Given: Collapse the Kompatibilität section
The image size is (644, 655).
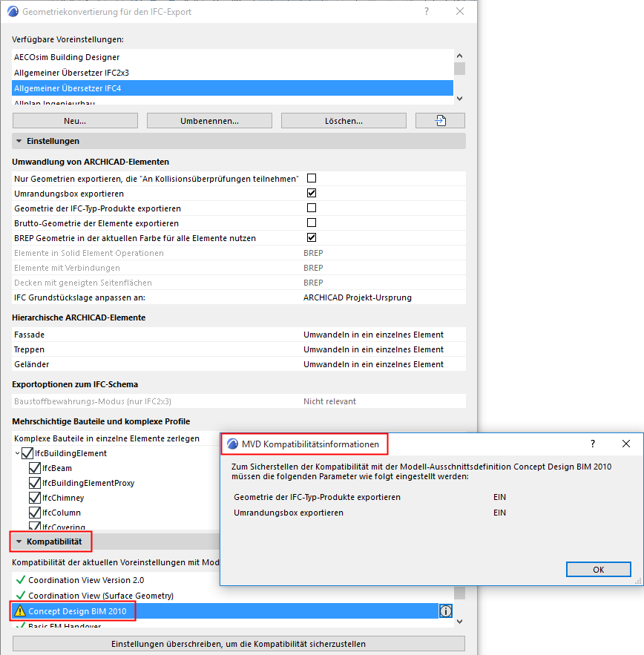Looking at the screenshot, I should pos(19,542).
